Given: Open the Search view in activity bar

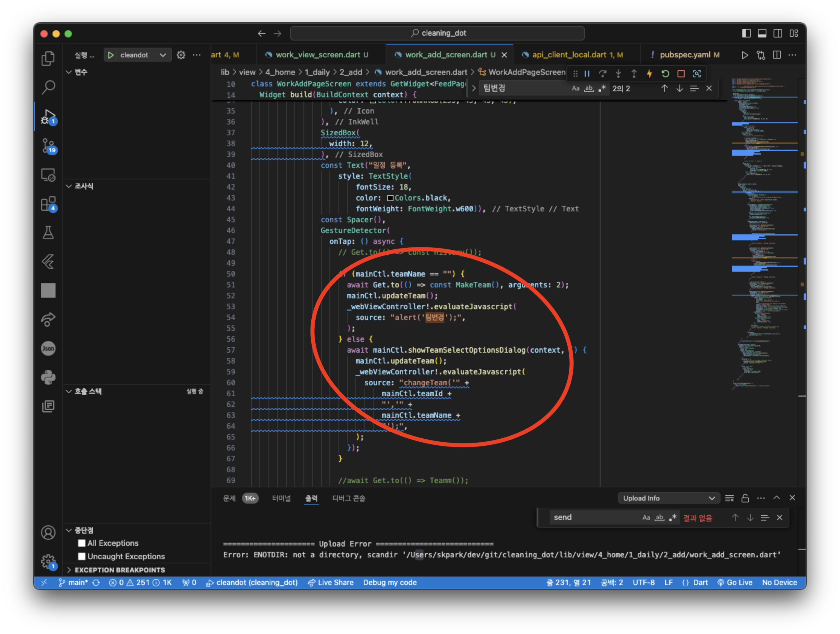Looking at the screenshot, I should point(48,87).
